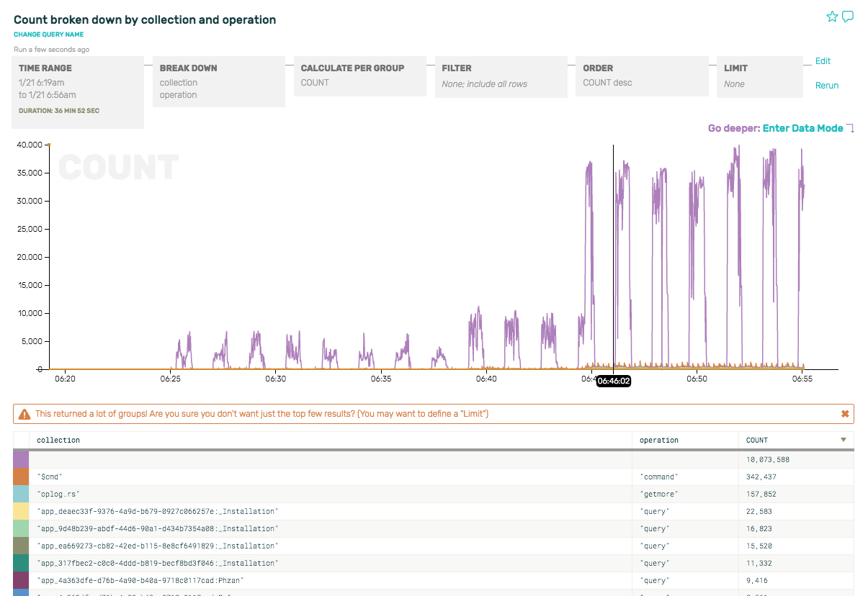The image size is (868, 596).
Task: Click CHANGE QUERY NAME link
Action: point(48,35)
